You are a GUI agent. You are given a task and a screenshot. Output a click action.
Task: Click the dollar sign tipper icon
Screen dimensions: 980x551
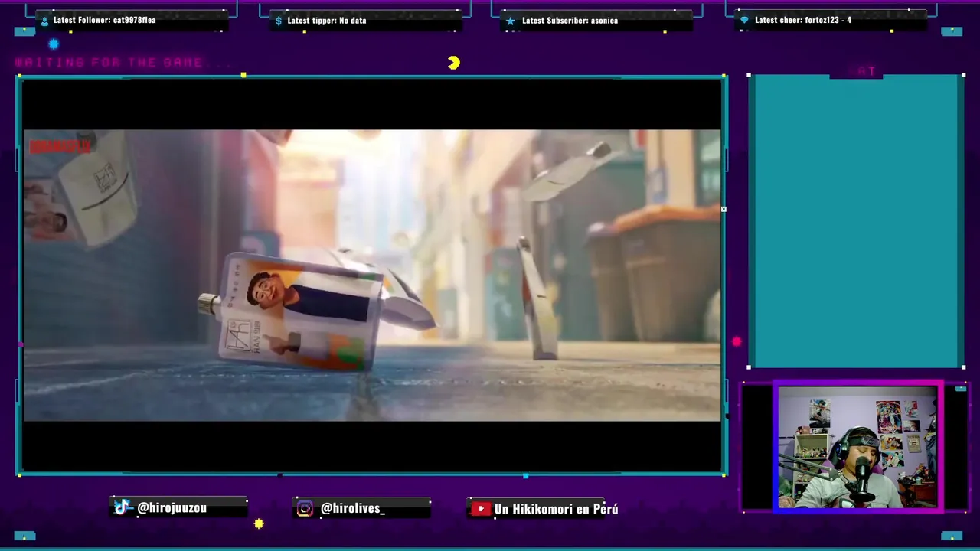coord(279,21)
